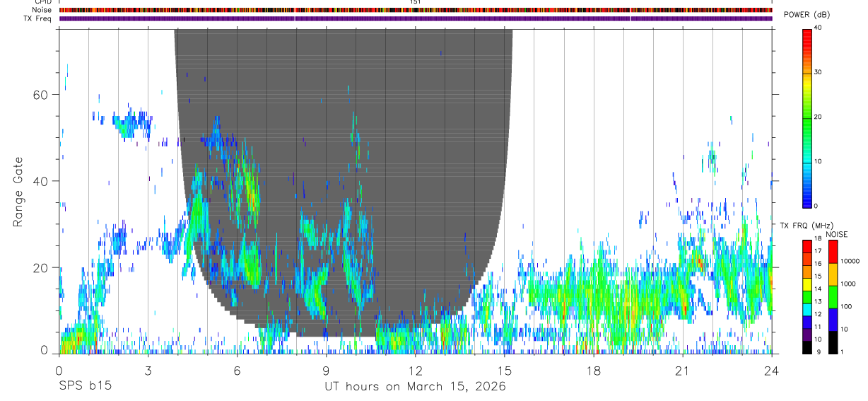The width and height of the screenshot is (868, 401).
Task: Pick the red top segment of the TX FRQ colorbar
Action: tap(807, 246)
